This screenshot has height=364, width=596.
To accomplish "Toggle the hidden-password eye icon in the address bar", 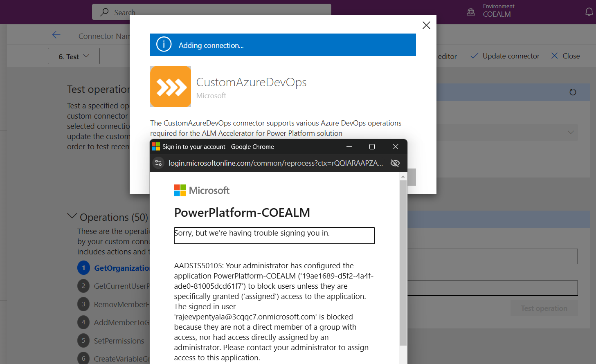I will tap(395, 163).
